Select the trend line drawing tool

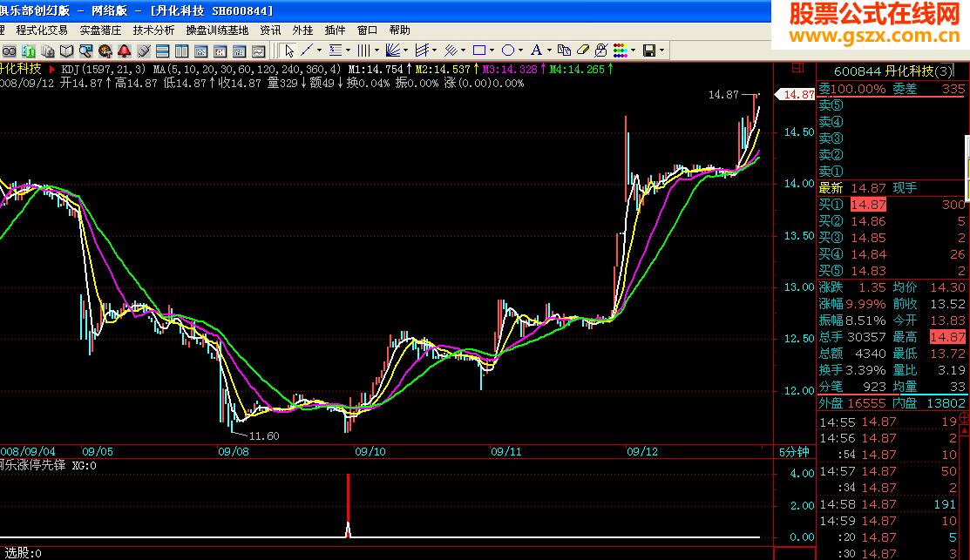(x=308, y=51)
